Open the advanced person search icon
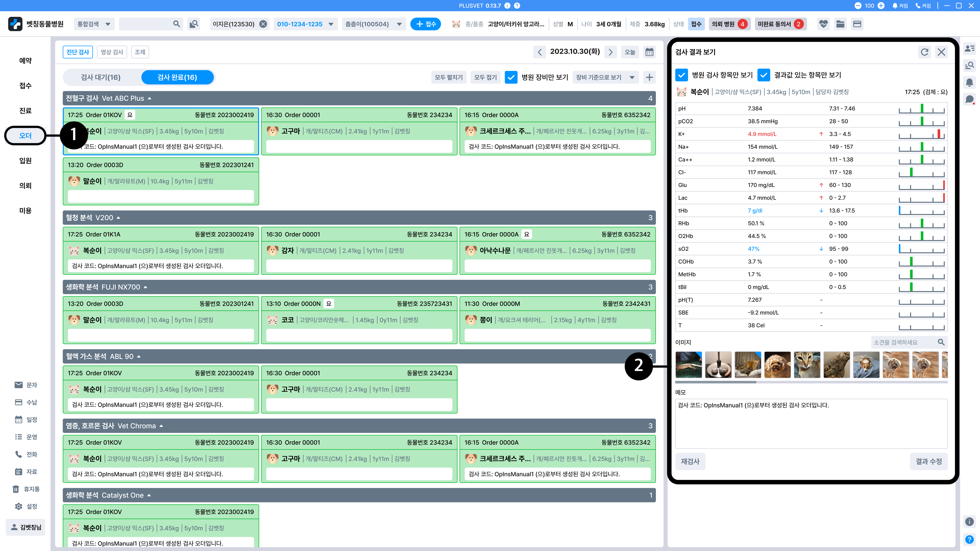The image size is (980, 551). coord(194,24)
